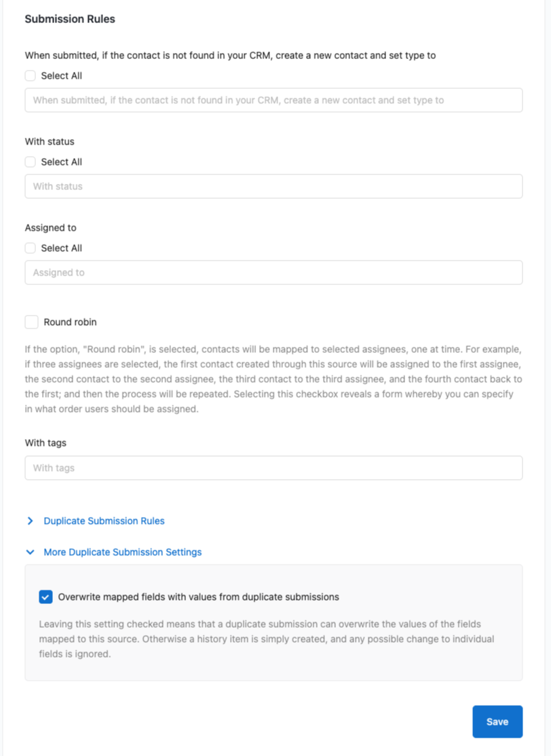Viewport: 551px width, 756px height.
Task: Click chevron arrow beside Duplicate Submission Rules
Action: (31, 521)
